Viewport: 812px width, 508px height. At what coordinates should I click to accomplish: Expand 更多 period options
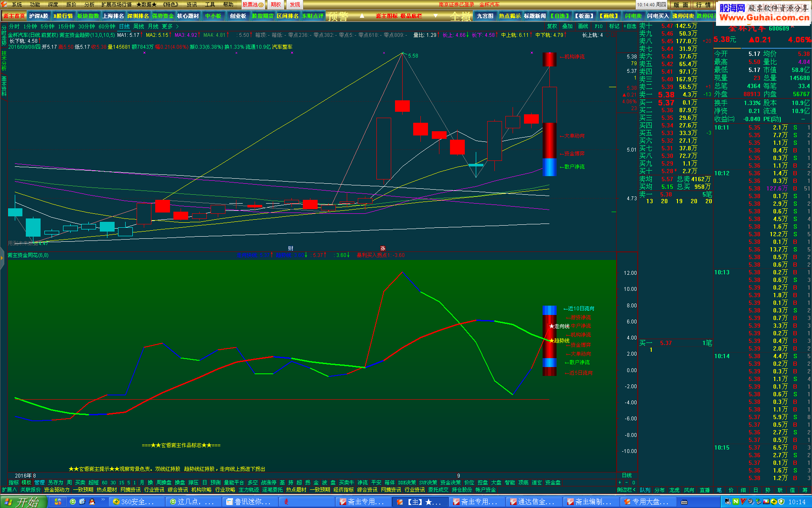(x=170, y=26)
